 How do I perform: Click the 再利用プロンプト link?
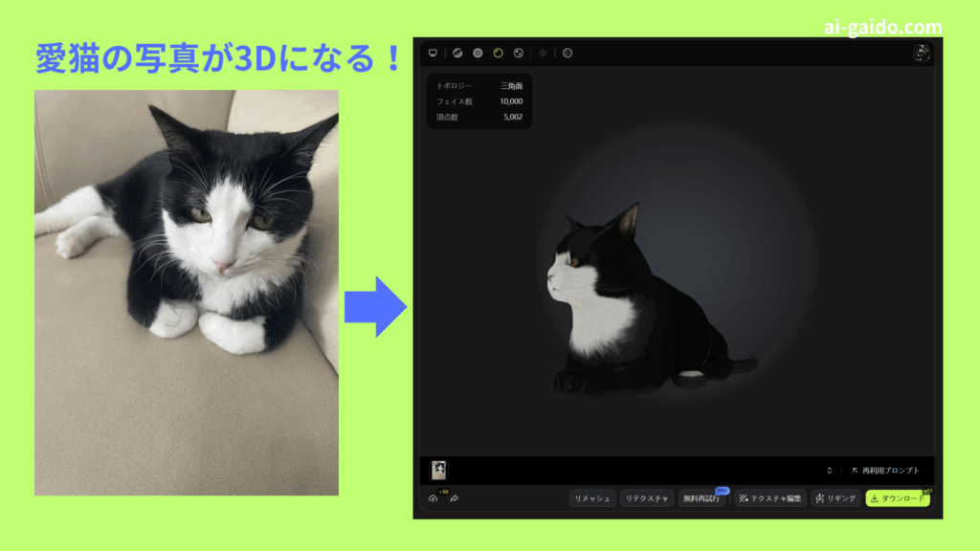tap(885, 471)
